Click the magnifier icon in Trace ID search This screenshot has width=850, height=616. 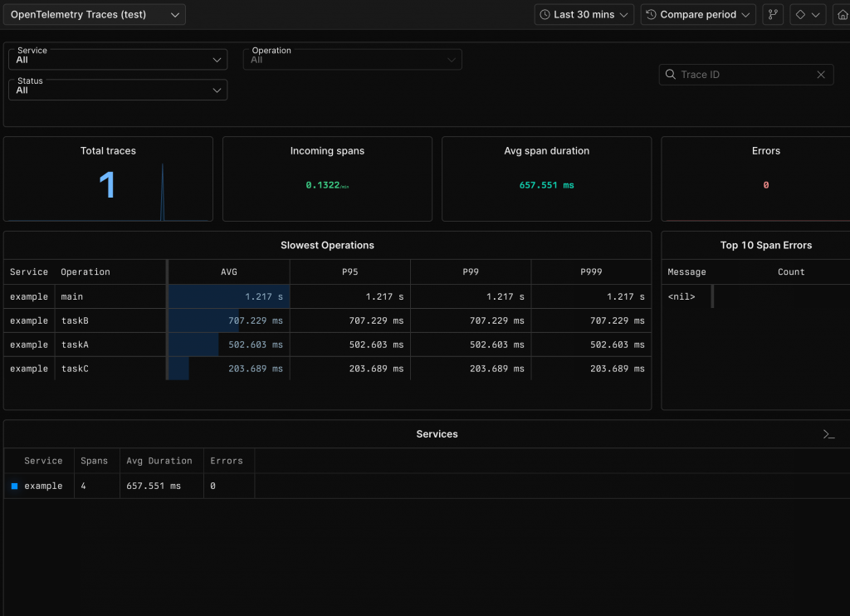[x=671, y=74]
